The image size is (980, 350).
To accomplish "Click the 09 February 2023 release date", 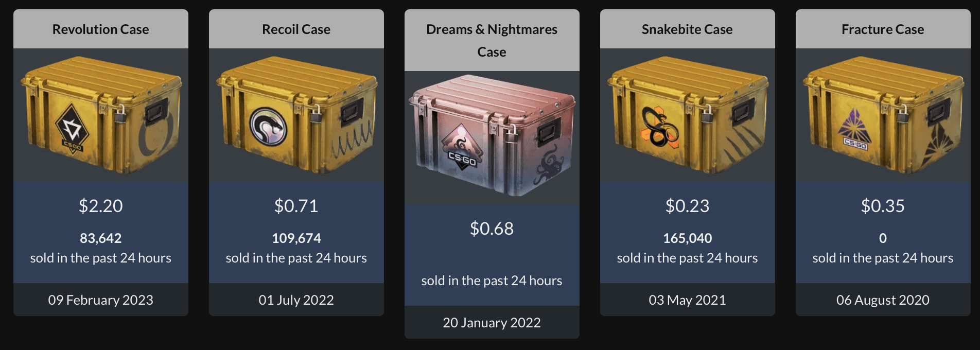I will tap(100, 300).
